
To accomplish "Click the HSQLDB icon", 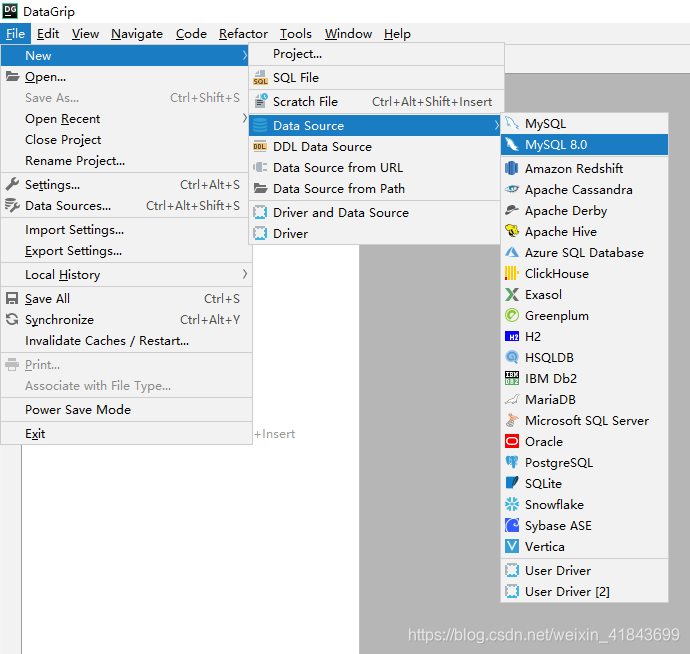I will [511, 357].
